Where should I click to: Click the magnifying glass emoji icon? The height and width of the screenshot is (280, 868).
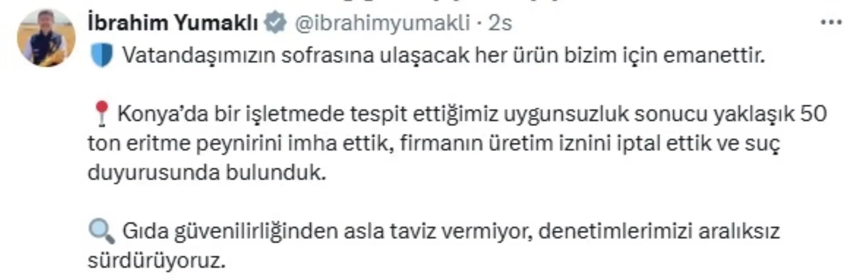point(102,231)
